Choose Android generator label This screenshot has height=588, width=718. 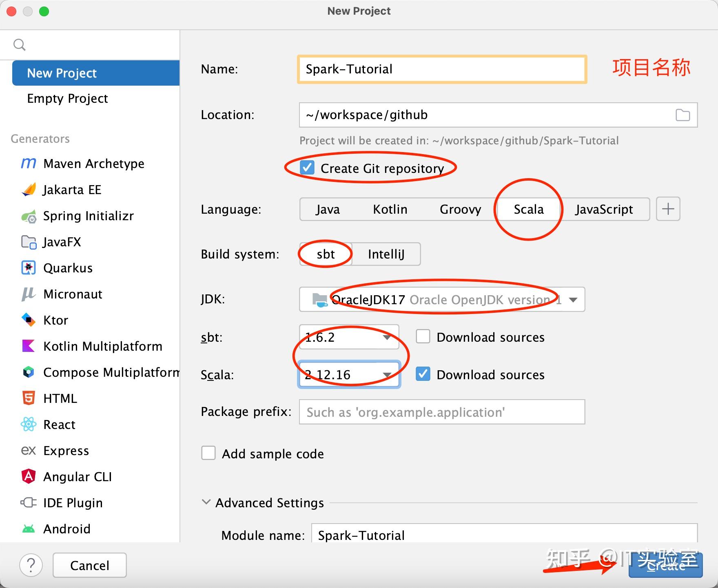pos(67,529)
